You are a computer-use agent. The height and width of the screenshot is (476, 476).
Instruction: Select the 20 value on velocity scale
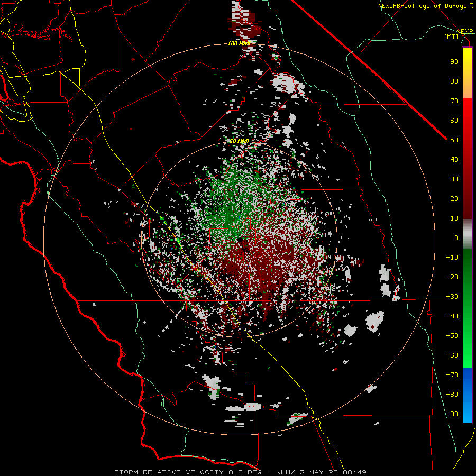point(454,198)
